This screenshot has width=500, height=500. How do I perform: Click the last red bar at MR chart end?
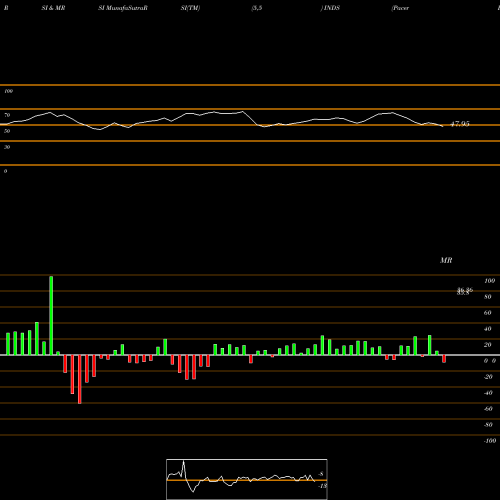click(444, 359)
